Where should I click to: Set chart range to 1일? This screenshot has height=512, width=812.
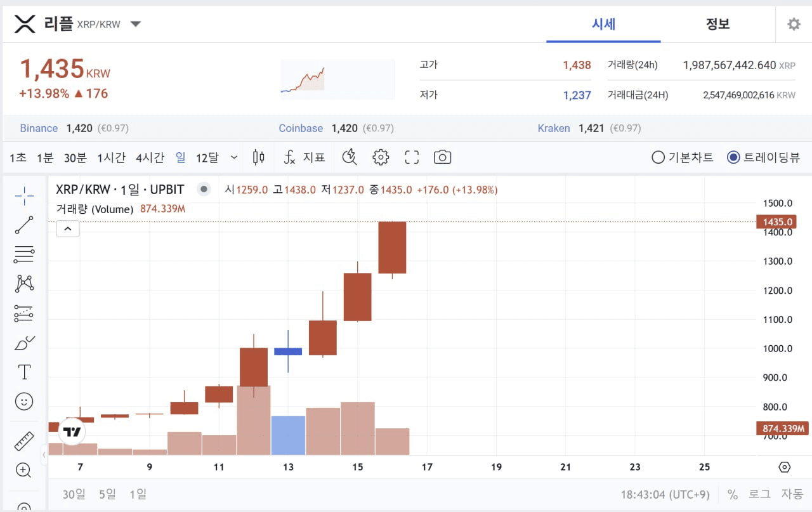point(138,494)
